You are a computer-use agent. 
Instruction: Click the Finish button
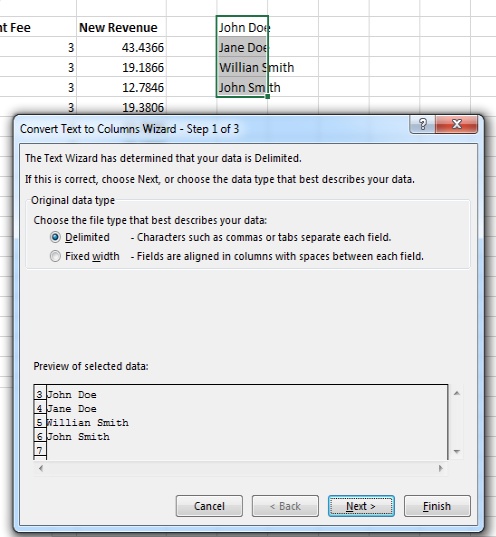(x=437, y=506)
